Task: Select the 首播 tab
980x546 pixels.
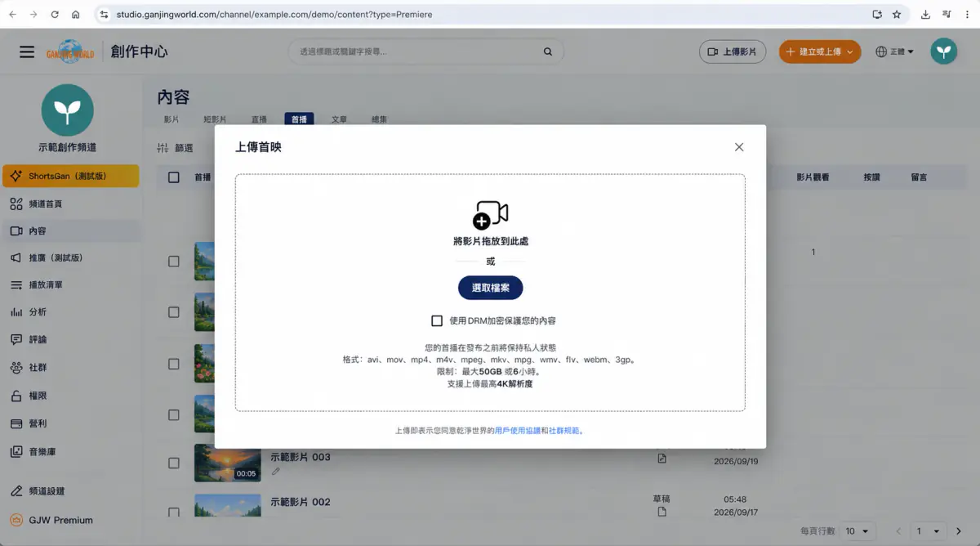Action: 299,119
